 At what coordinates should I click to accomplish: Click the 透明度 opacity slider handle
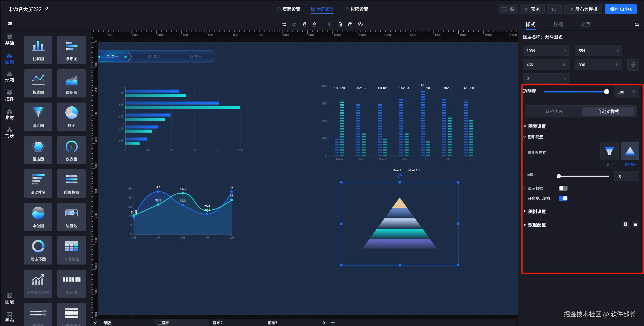tap(607, 92)
